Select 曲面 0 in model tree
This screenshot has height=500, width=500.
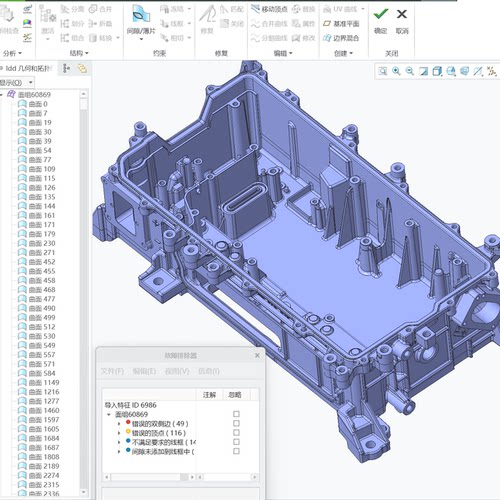tap(33, 104)
